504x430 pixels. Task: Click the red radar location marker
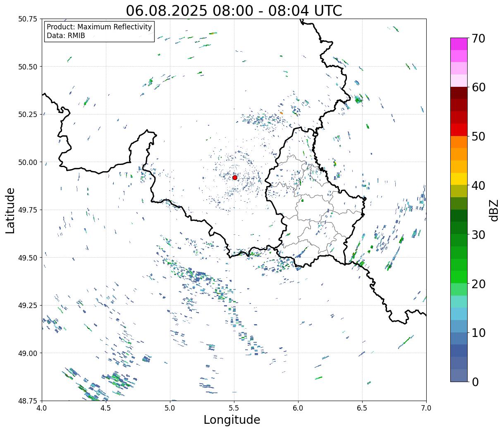[235, 177]
